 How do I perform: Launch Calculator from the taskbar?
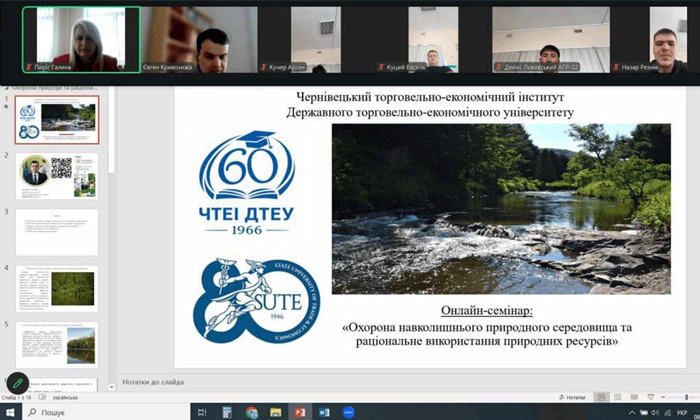tap(227, 412)
